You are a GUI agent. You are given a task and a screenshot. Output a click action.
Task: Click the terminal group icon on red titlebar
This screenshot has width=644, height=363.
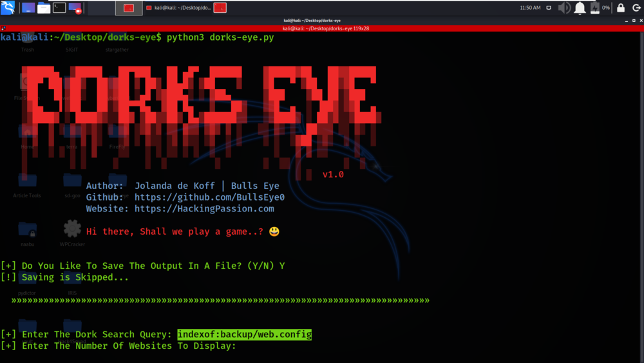tap(3, 28)
